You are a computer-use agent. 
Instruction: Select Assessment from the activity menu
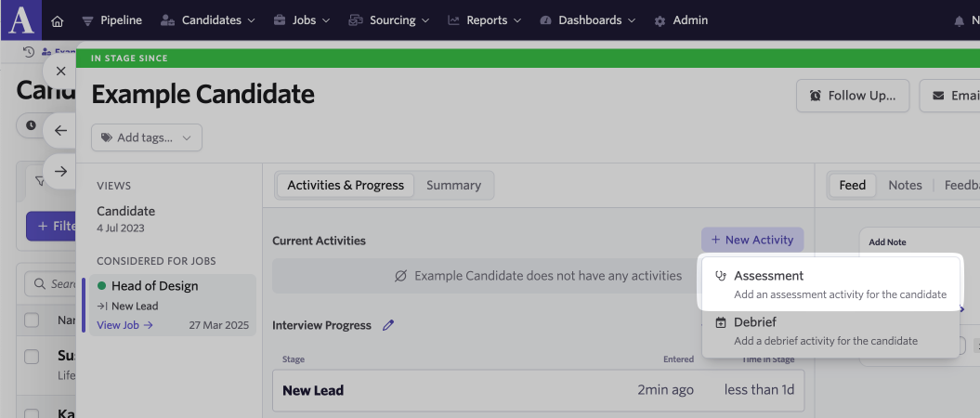click(830, 283)
